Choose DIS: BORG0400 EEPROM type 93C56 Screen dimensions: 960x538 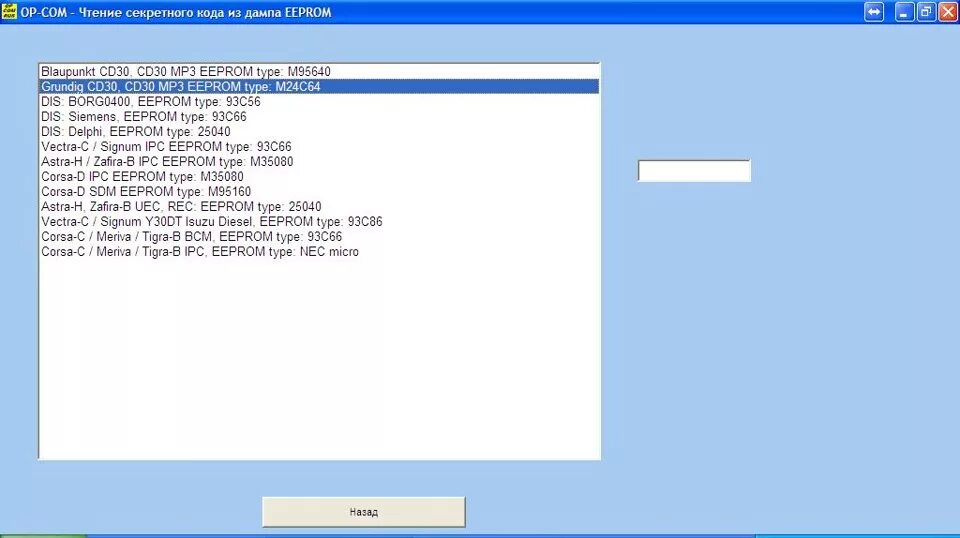tap(319, 102)
